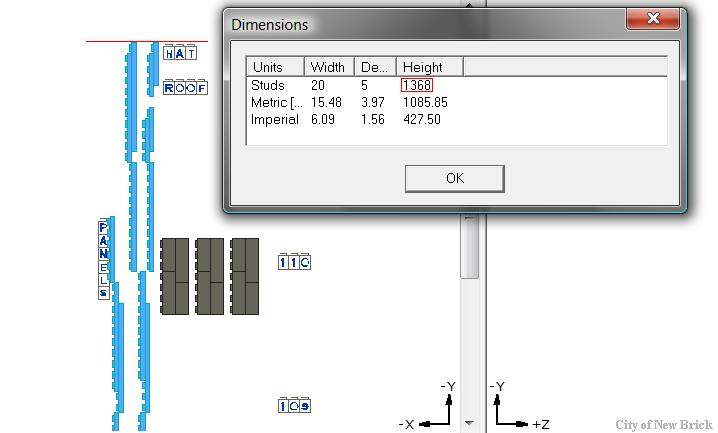Viewport: 718px width, 433px height.
Task: Click the Imperial width value 6.09
Action: pos(323,119)
